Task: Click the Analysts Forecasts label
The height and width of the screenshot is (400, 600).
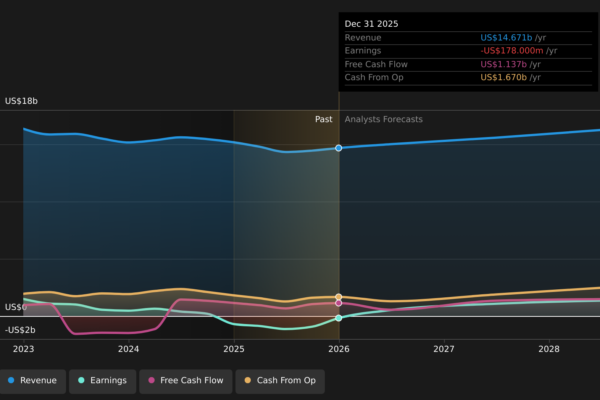Action: pyautogui.click(x=383, y=119)
